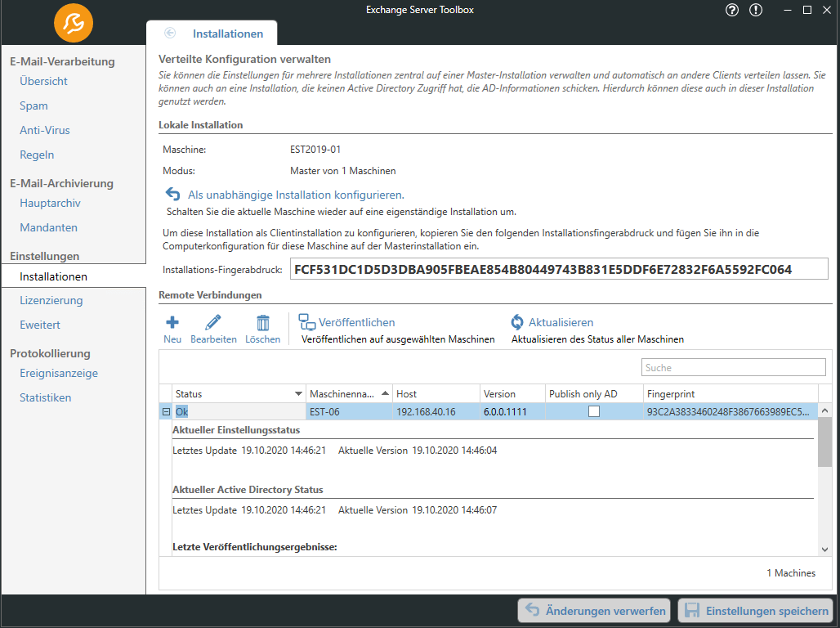Open Übersicht in the sidebar

coord(43,81)
